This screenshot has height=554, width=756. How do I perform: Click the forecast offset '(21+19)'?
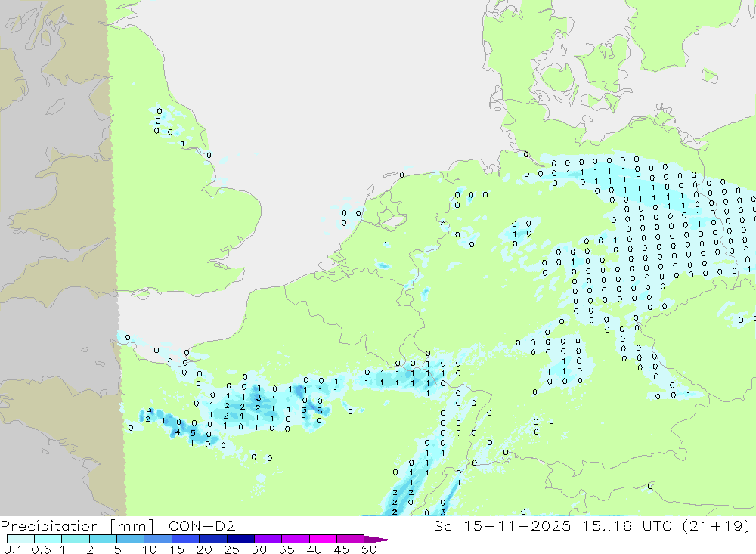(x=717, y=526)
